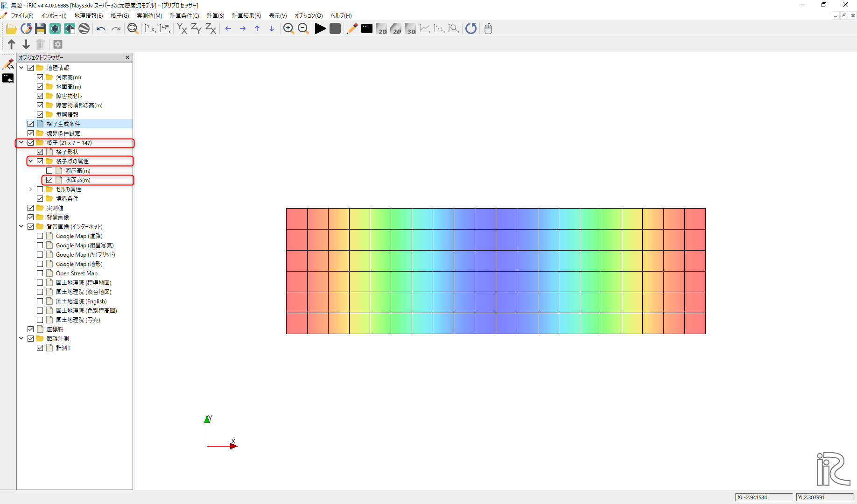Close the object browser panel

(127, 57)
